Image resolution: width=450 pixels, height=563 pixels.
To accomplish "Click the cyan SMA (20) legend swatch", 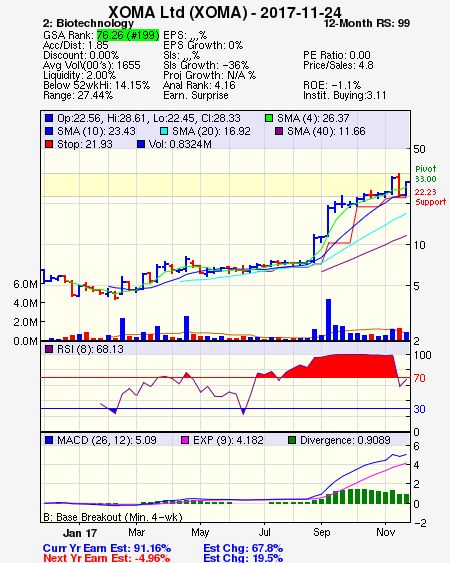I will [x=164, y=131].
